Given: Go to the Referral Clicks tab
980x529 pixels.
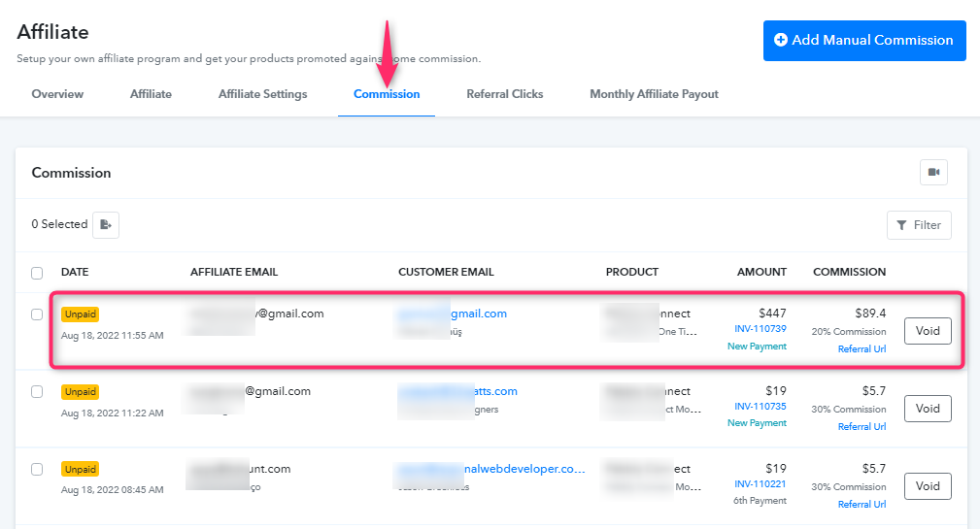Looking at the screenshot, I should (x=504, y=94).
